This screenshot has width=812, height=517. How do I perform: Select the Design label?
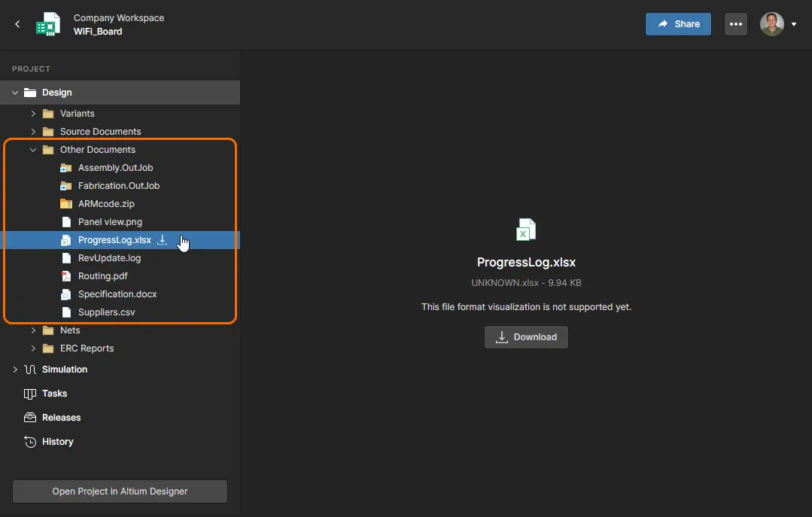(57, 93)
